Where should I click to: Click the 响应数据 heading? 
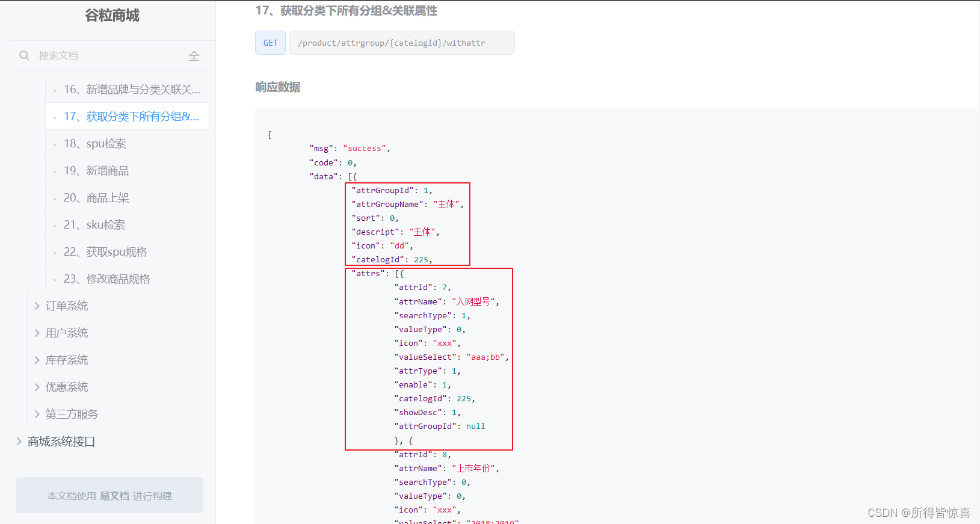(x=278, y=87)
